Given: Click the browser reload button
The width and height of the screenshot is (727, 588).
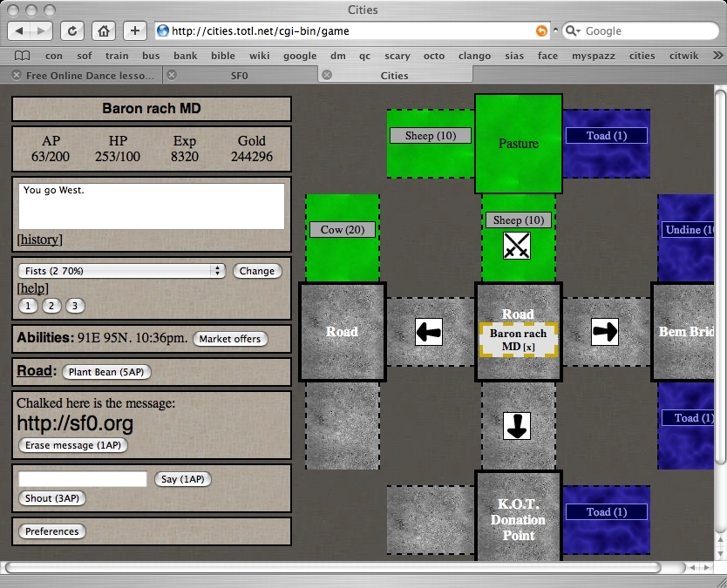Looking at the screenshot, I should [71, 30].
